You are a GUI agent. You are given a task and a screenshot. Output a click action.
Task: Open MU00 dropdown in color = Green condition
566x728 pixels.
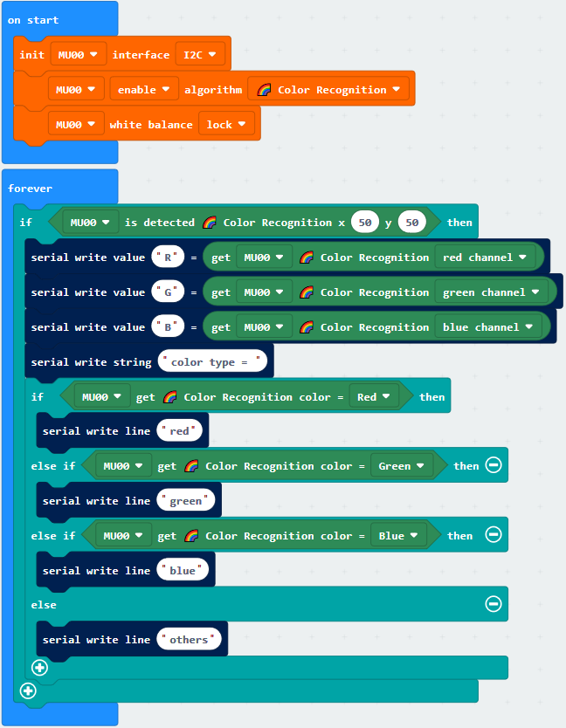coord(123,466)
